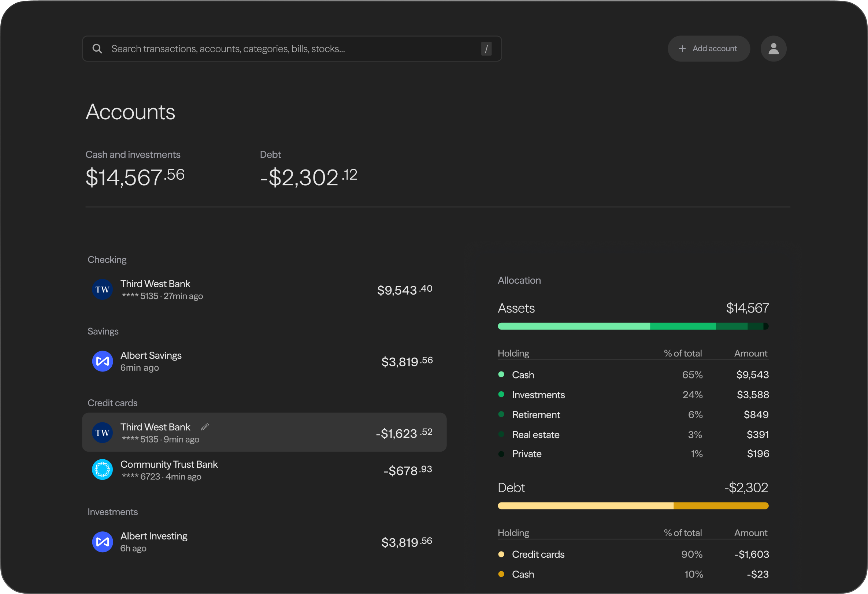Focus the search transactions input field
Viewport: 868px width, 594px height.
click(x=291, y=49)
